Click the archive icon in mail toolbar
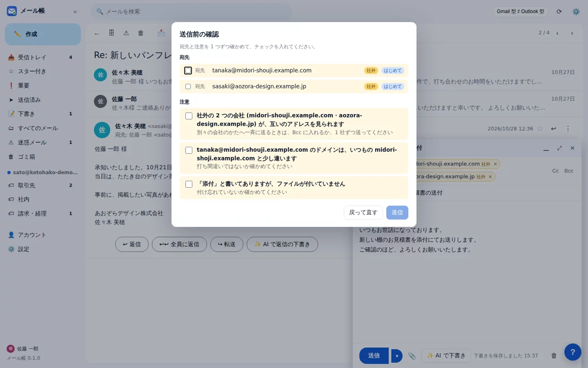 point(112,33)
